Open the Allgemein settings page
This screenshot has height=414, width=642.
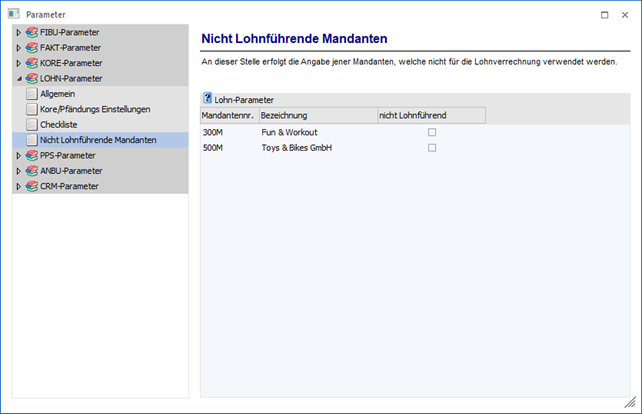(57, 93)
